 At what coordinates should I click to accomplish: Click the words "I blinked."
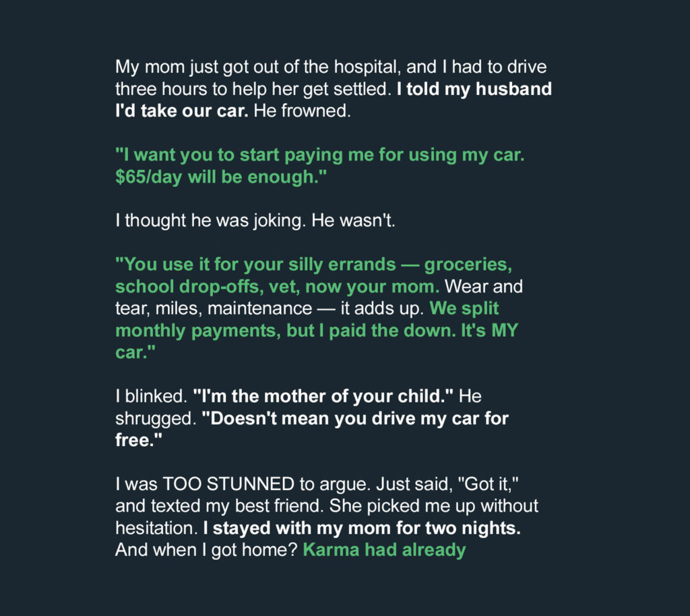[x=152, y=396]
